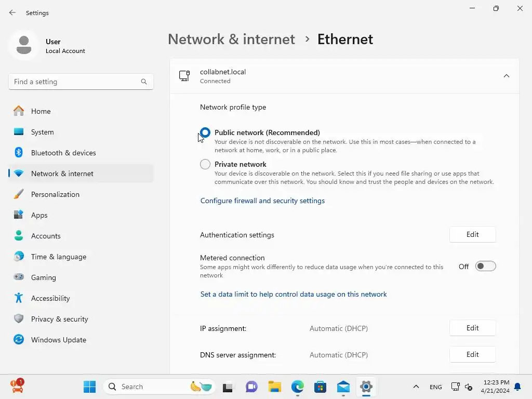
Task: Open Configure firewall and security settings link
Action: 262,201
